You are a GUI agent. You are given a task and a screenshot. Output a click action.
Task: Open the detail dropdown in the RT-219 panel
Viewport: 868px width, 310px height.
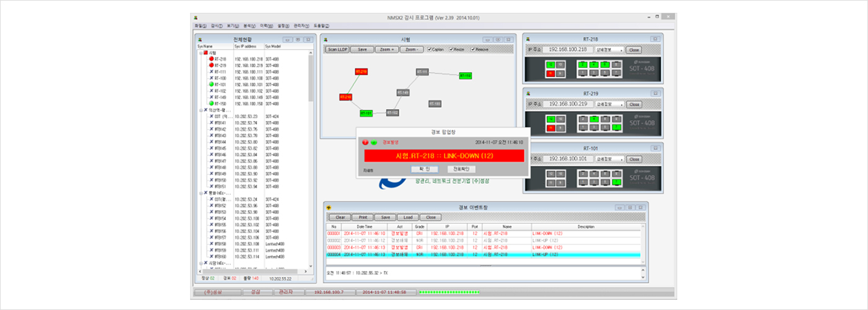(x=608, y=104)
